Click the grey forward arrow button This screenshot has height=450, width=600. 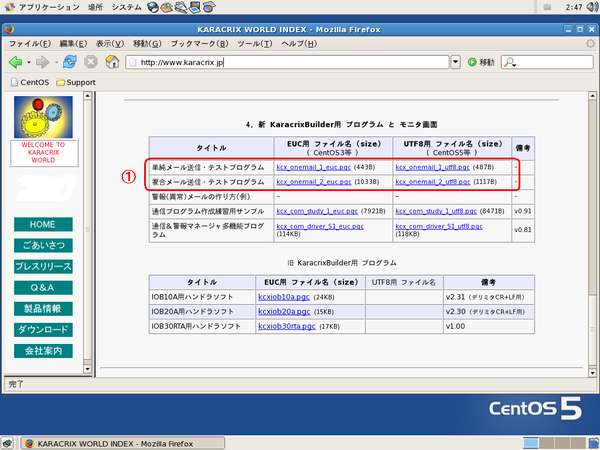[42, 62]
